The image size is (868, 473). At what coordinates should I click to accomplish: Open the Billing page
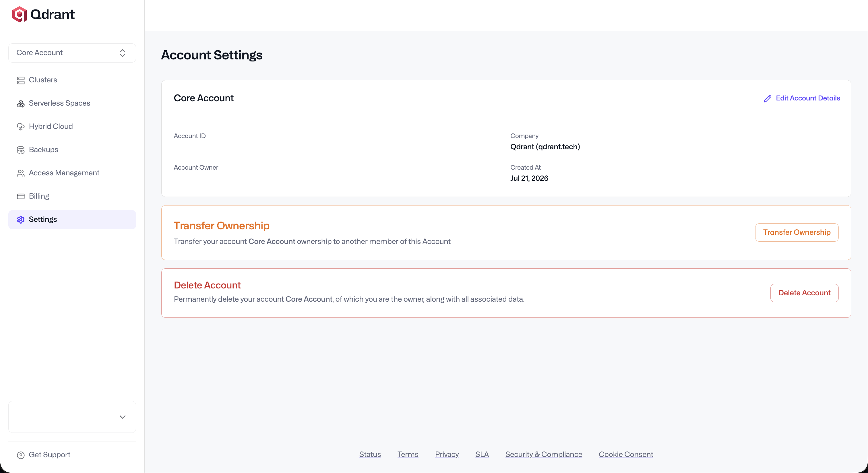[x=72, y=196]
